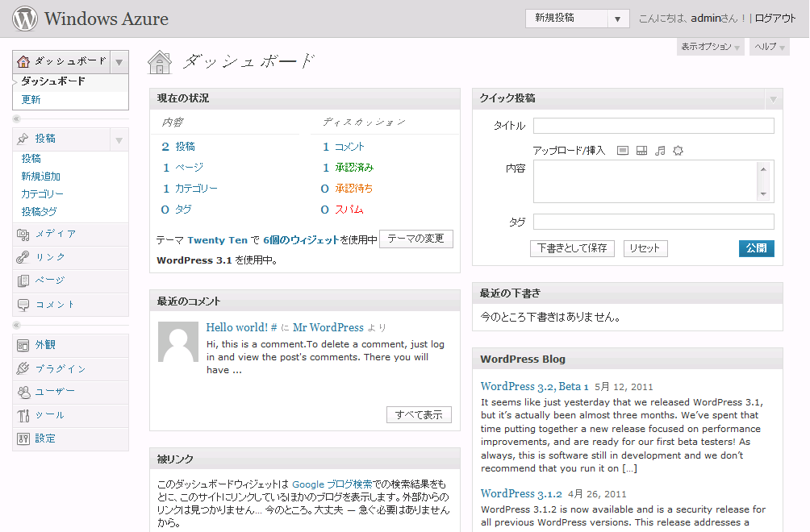Open the 1 コメント count link

[x=344, y=147]
